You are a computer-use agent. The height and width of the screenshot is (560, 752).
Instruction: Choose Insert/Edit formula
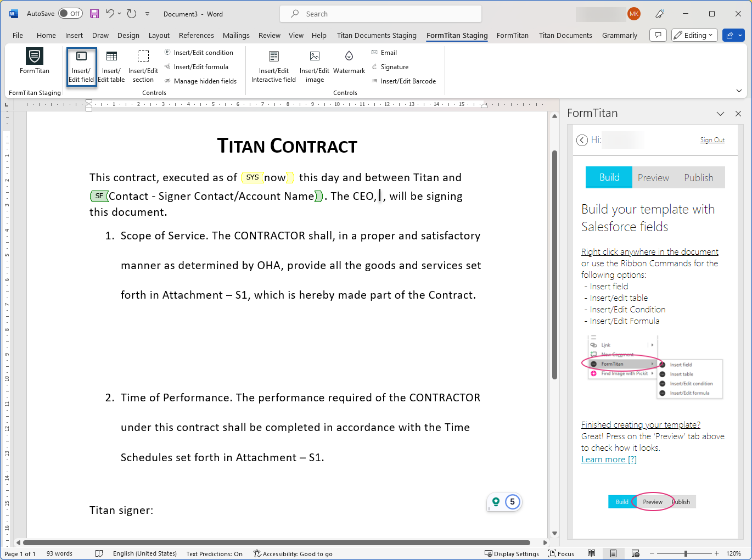click(x=196, y=67)
